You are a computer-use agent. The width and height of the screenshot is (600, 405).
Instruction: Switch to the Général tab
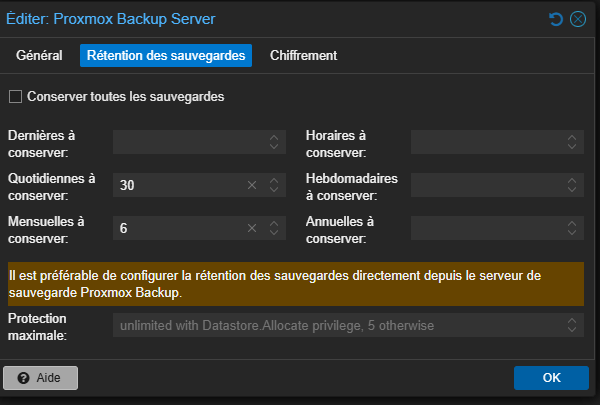click(x=39, y=56)
